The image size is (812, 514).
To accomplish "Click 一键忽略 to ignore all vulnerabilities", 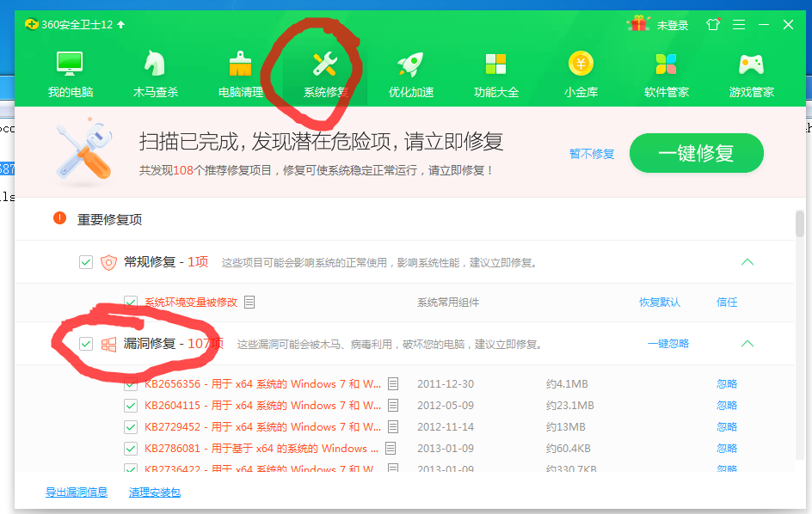I will 668,343.
